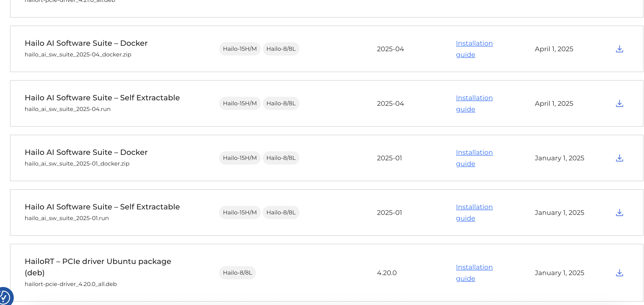Click Hailo-8/8L tag on PCIe driver row

pos(237,273)
